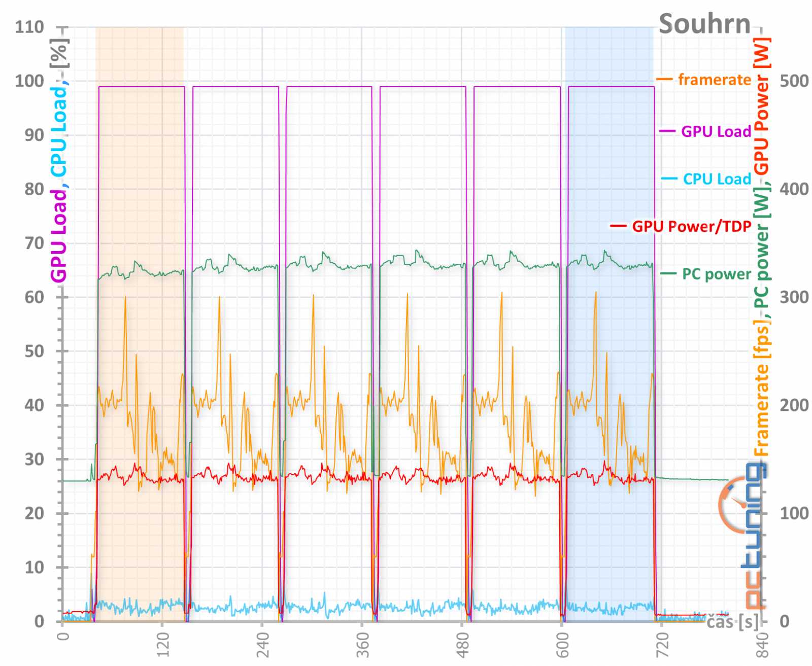Click the time axis label 720
Viewport: 812px width, 666px height.
(x=662, y=645)
